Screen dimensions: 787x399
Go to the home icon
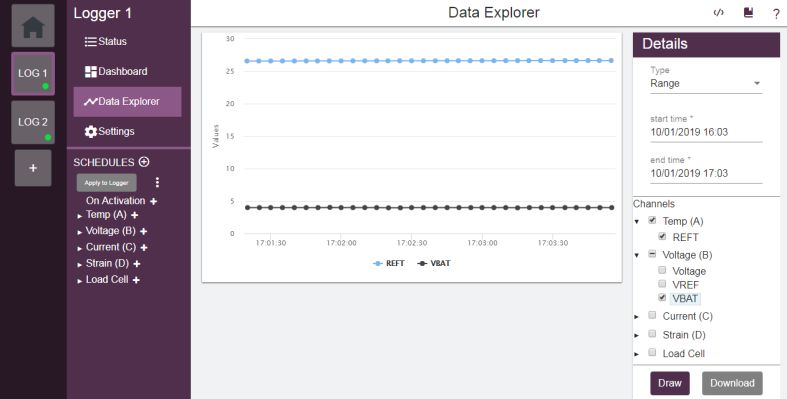click(x=33, y=26)
